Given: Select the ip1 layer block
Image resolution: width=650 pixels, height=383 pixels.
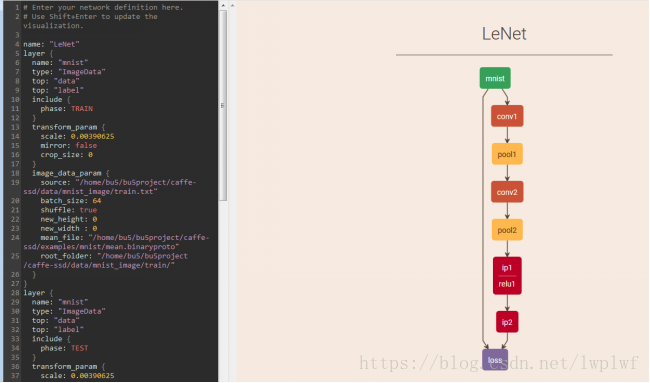Looking at the screenshot, I should pyautogui.click(x=507, y=267).
